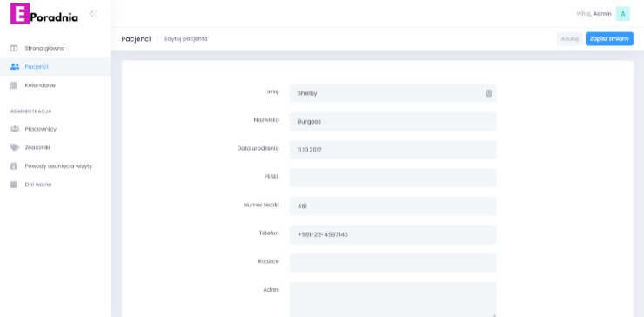The image size is (644, 317).
Task: Open Strona główna menu item
Action: 44,48
